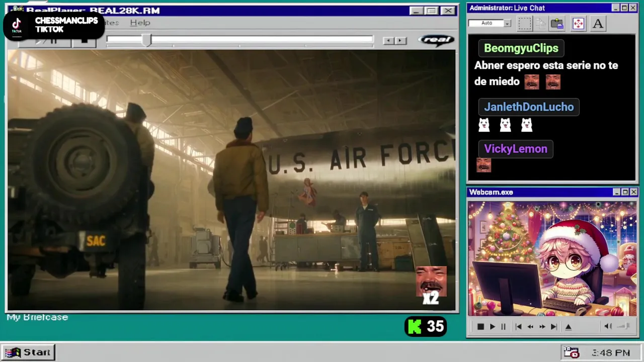Click the Stop button in Webcam.exe
Viewport: 644px width, 362px height.
pyautogui.click(x=480, y=327)
